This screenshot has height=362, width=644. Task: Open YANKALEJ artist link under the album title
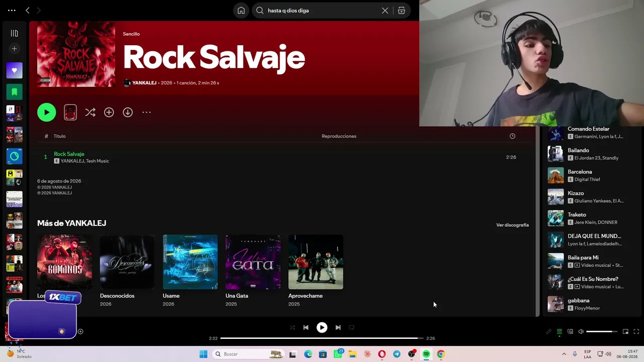pyautogui.click(x=144, y=83)
